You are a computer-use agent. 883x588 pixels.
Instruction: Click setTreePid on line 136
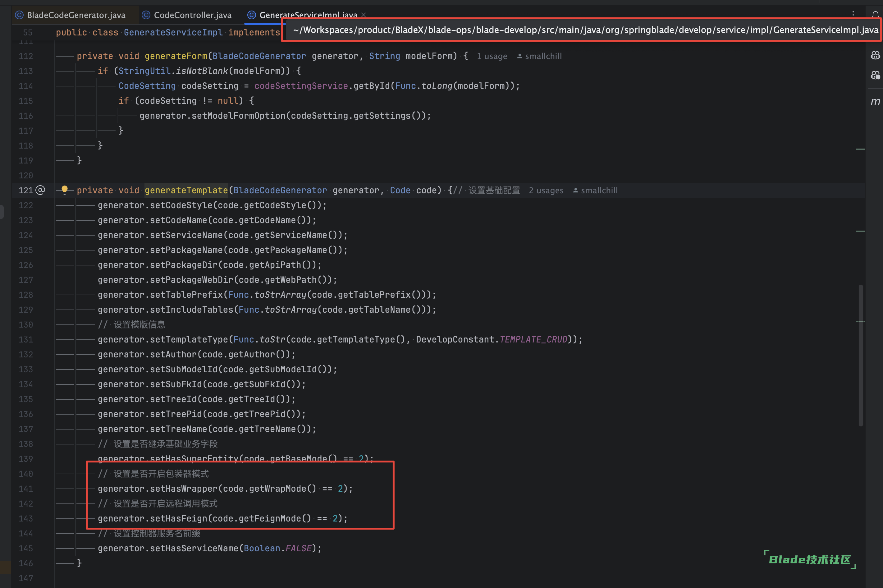point(176,414)
